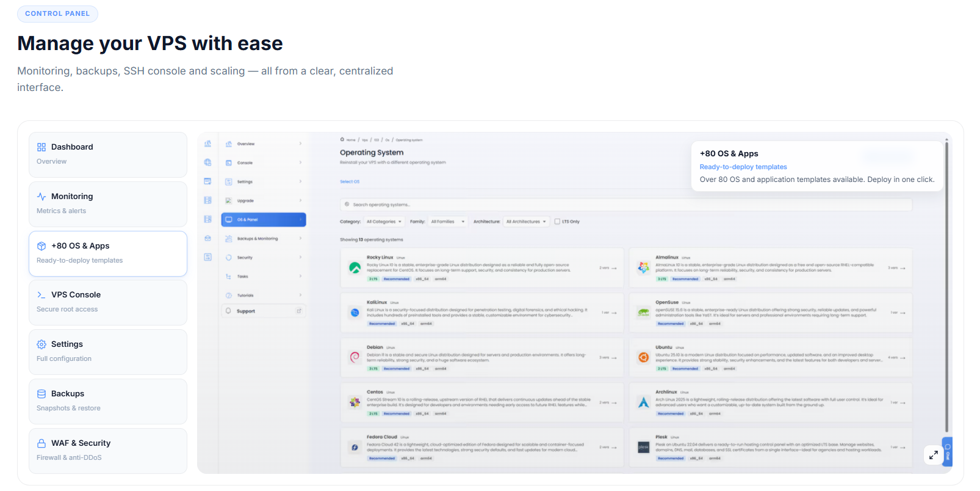
Task: Click the Centos logo
Action: [x=355, y=402]
